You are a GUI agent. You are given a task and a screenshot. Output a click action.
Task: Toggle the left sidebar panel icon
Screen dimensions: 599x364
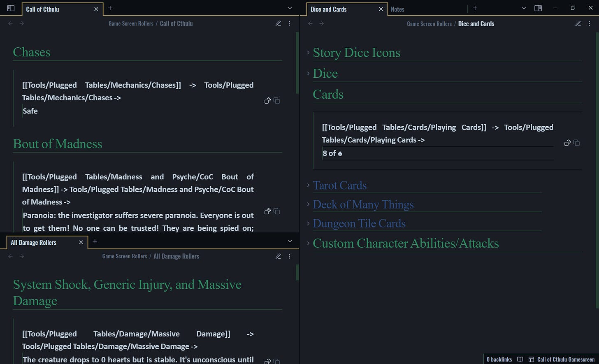click(11, 8)
